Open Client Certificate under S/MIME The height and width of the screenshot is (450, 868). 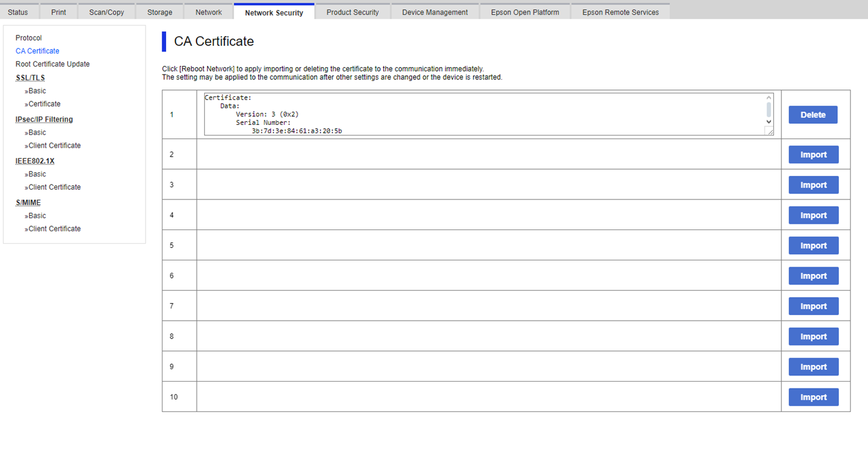pyautogui.click(x=54, y=229)
